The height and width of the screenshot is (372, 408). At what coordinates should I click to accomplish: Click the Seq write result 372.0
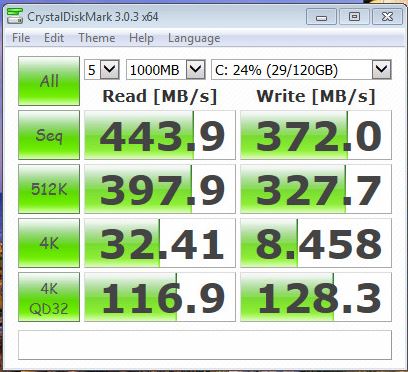click(x=316, y=135)
